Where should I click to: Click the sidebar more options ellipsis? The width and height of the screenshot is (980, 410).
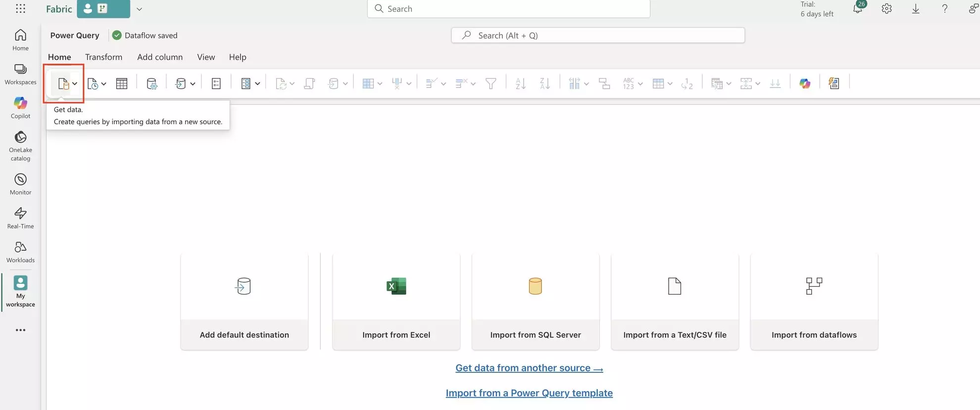click(x=20, y=330)
